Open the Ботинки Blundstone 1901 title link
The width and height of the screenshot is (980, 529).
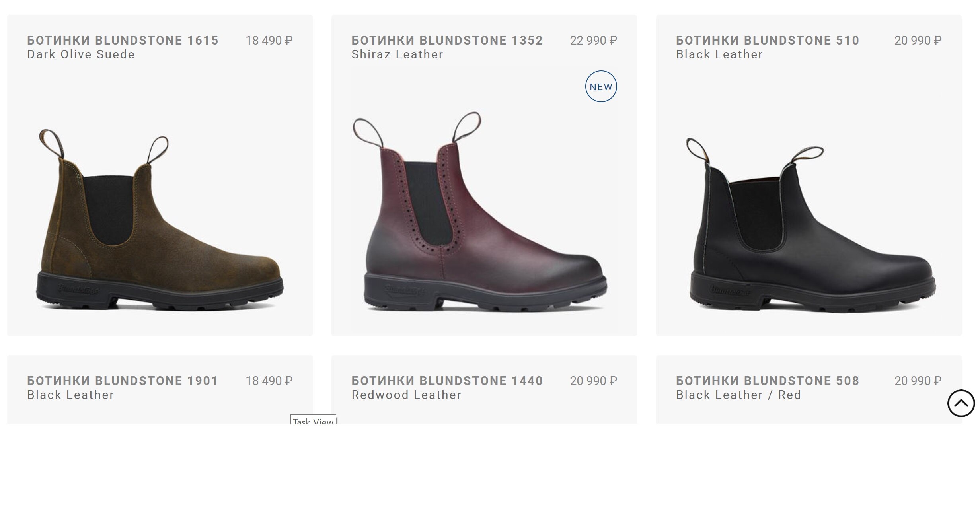click(x=123, y=381)
